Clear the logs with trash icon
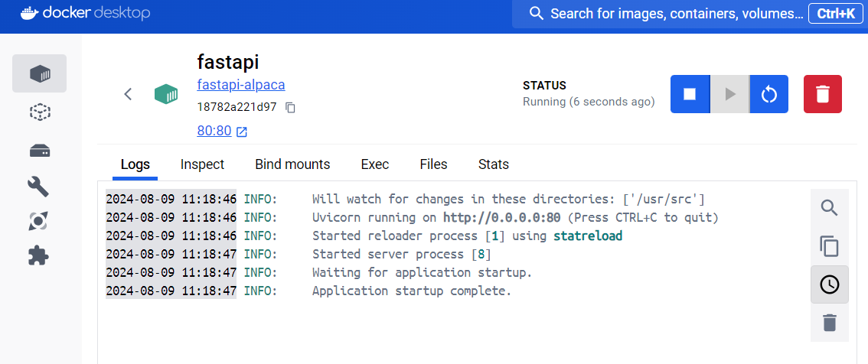Screen dimensions: 868x364 click(829, 323)
